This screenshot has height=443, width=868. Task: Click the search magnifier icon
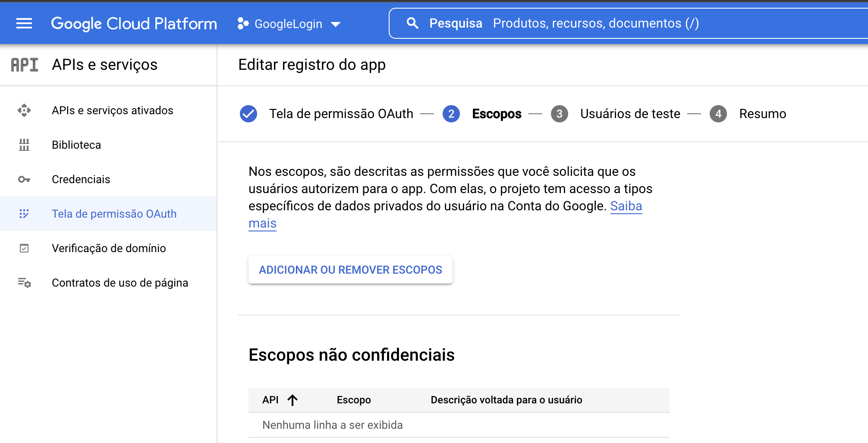point(413,23)
